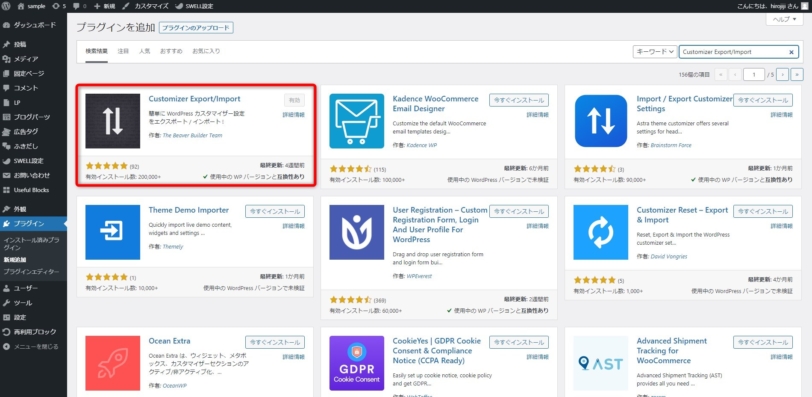The width and height of the screenshot is (812, 397).
Task: Clear the search field with X
Action: [791, 52]
